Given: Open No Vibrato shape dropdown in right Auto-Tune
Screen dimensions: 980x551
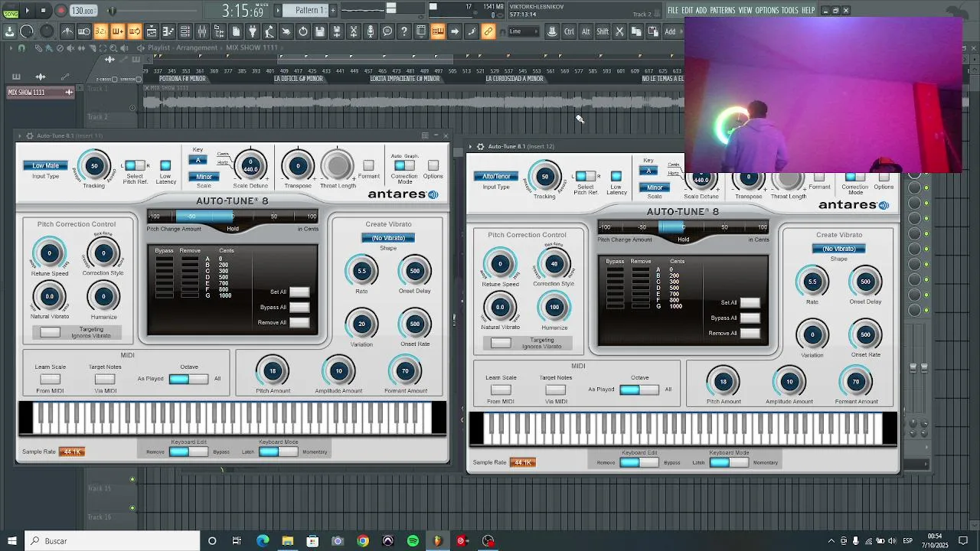Looking at the screenshot, I should (839, 249).
